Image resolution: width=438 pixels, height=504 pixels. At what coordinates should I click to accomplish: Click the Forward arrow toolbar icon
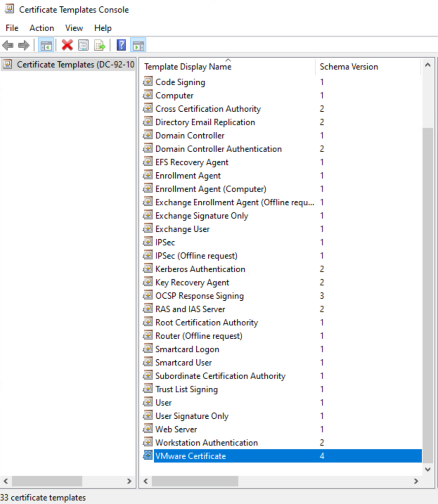tap(23, 46)
